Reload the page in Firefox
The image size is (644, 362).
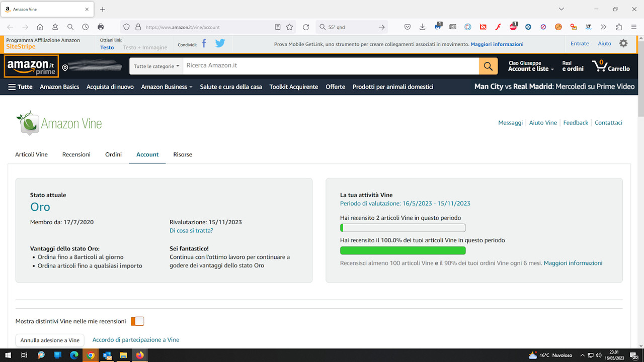(306, 27)
